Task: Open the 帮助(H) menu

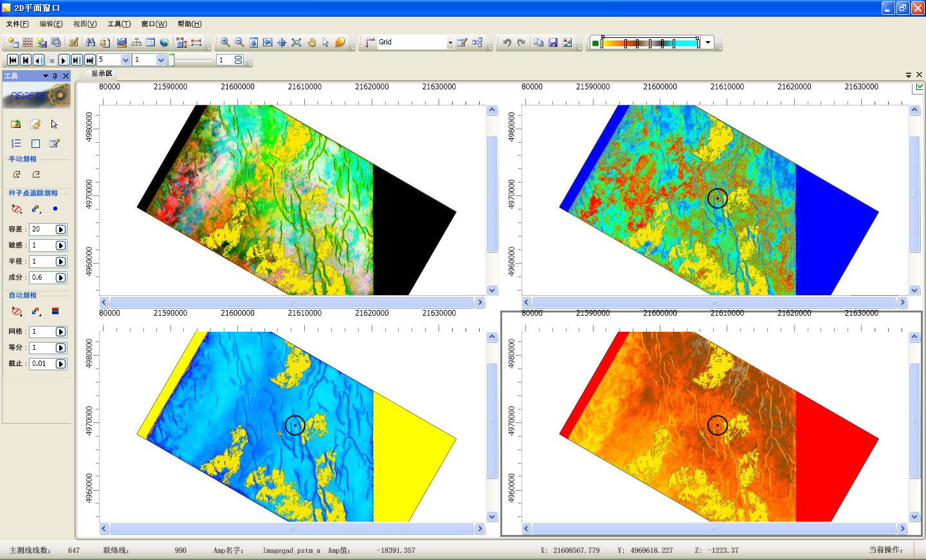Action: (189, 24)
